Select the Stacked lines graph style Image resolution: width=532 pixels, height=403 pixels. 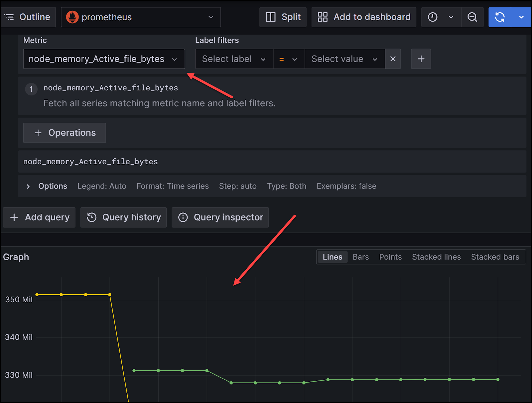pyautogui.click(x=436, y=257)
